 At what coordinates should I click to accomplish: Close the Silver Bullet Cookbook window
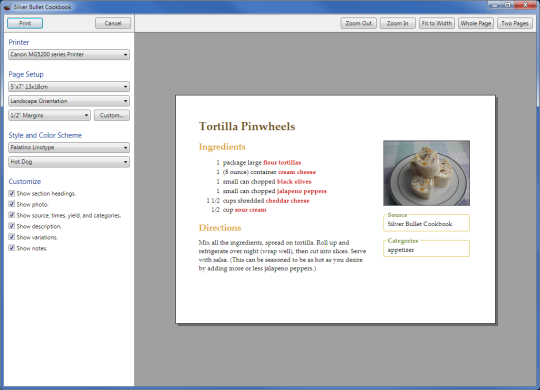pos(526,5)
